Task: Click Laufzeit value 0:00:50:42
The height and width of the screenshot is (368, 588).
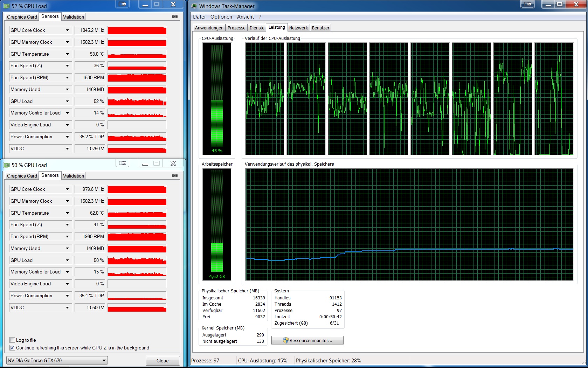Action: (331, 317)
